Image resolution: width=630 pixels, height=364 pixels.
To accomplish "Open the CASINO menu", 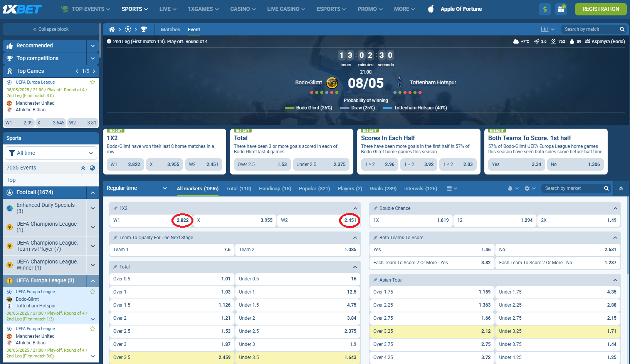I will tap(243, 9).
